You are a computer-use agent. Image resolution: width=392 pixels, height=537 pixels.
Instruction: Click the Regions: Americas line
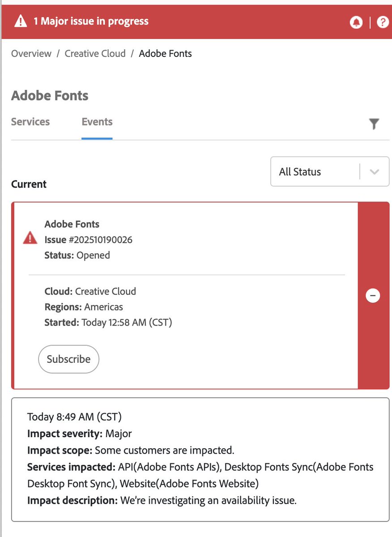[x=84, y=307]
